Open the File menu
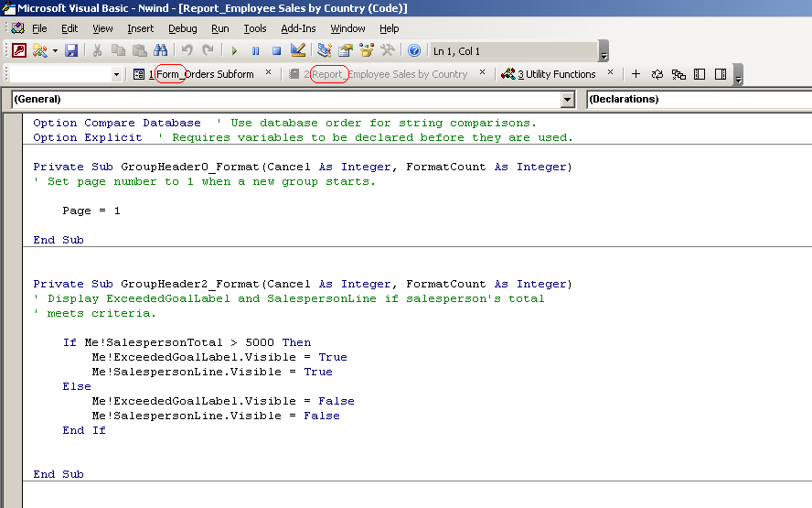This screenshot has width=812, height=508. 39,28
